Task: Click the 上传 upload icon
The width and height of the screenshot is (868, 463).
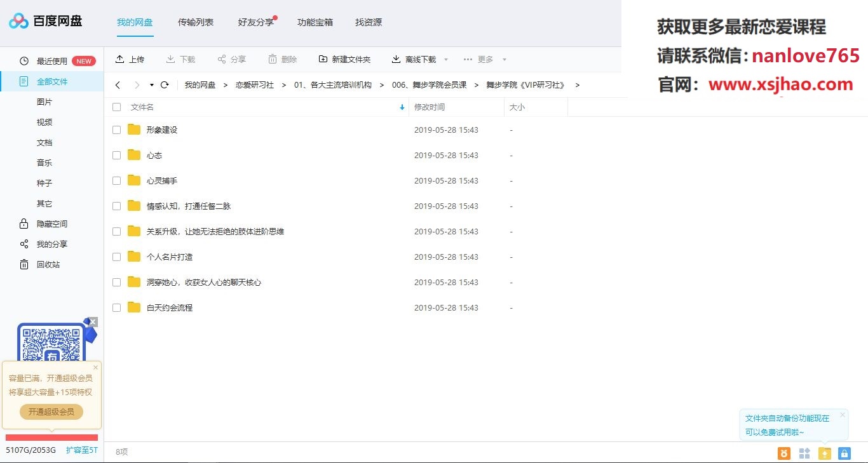Action: tap(119, 59)
